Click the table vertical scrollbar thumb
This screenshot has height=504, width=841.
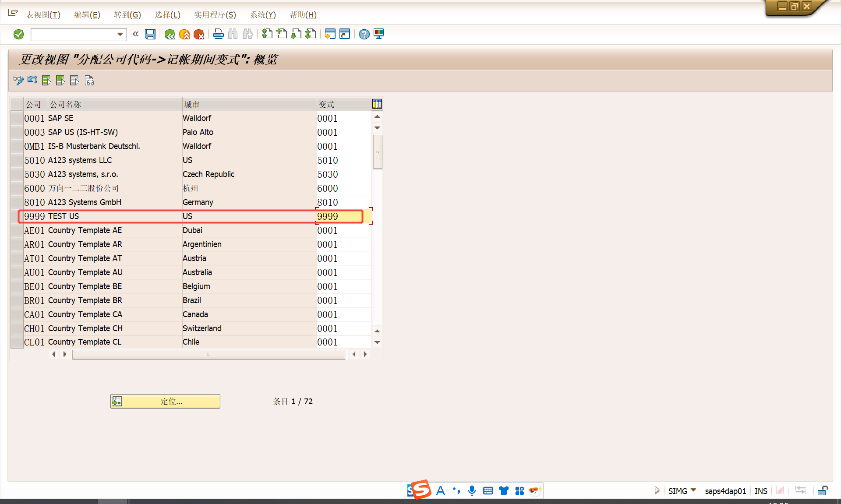click(378, 152)
